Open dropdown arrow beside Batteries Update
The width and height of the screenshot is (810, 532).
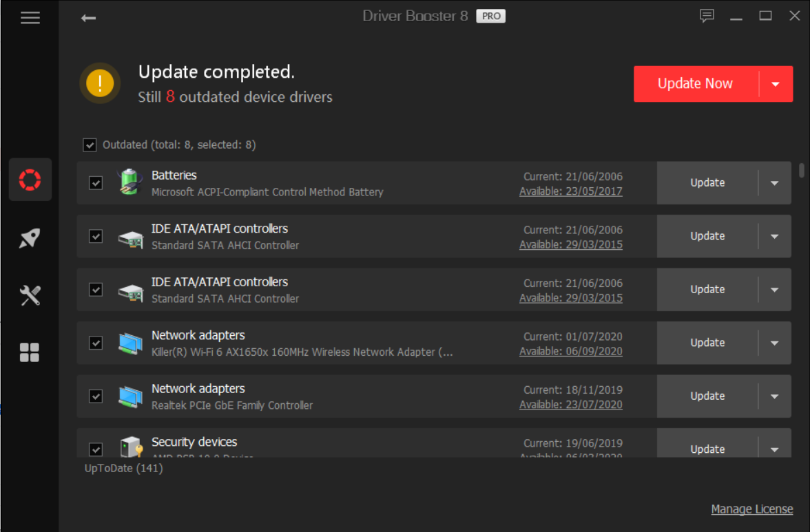[774, 183]
